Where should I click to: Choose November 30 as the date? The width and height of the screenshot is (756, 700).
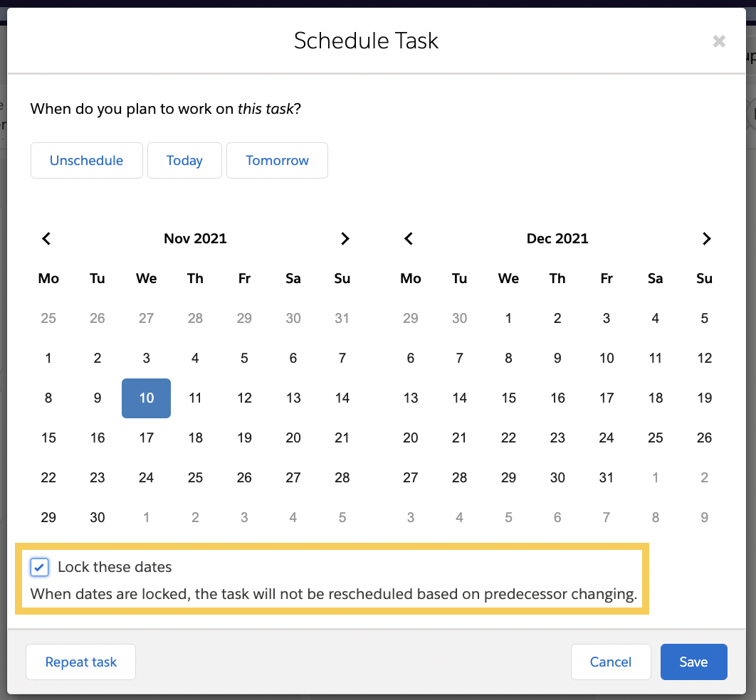coord(98,517)
